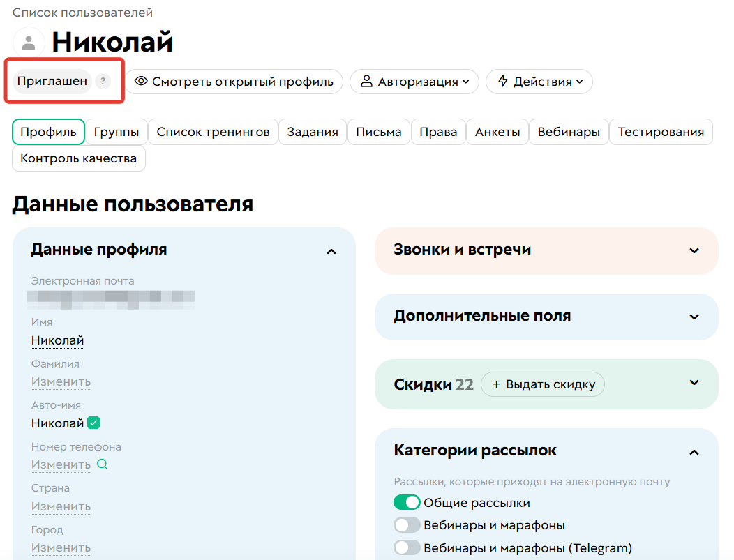Click the plus icon on Выдать скидку

point(493,384)
